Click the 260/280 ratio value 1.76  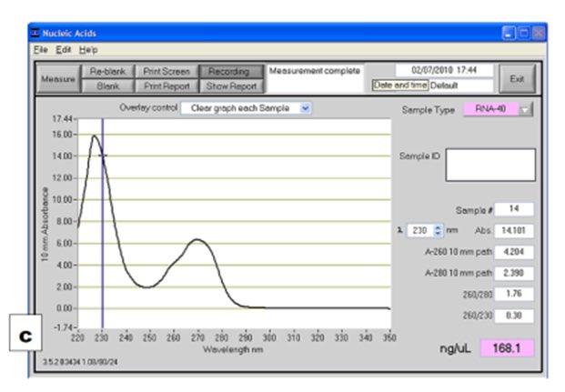514,294
